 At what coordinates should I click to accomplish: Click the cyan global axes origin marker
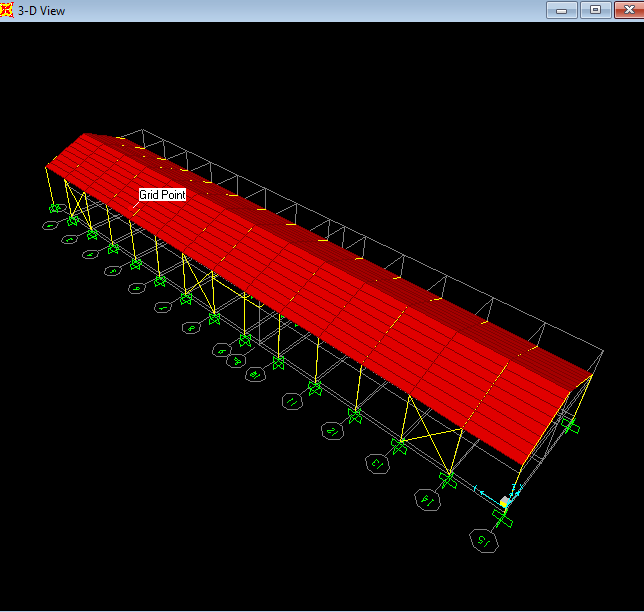(x=505, y=501)
